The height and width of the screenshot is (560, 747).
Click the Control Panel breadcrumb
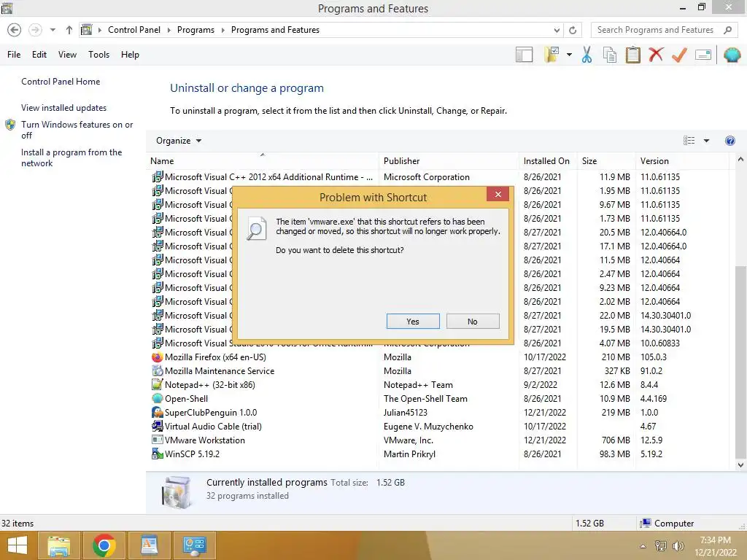pyautogui.click(x=134, y=30)
